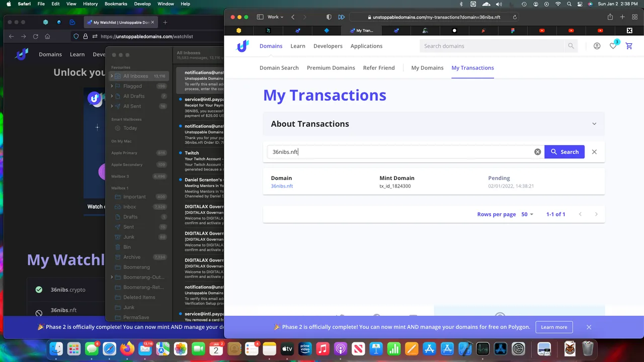Click Refer Friend link
The image size is (644, 362).
379,67
